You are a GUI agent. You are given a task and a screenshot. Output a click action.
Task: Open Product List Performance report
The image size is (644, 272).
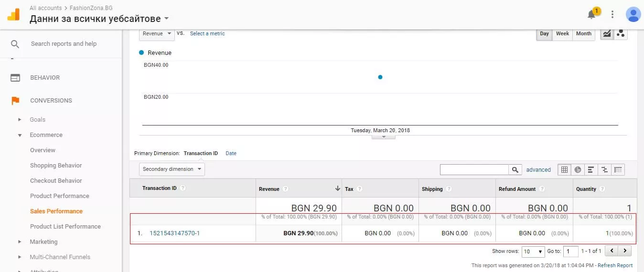[x=65, y=227]
